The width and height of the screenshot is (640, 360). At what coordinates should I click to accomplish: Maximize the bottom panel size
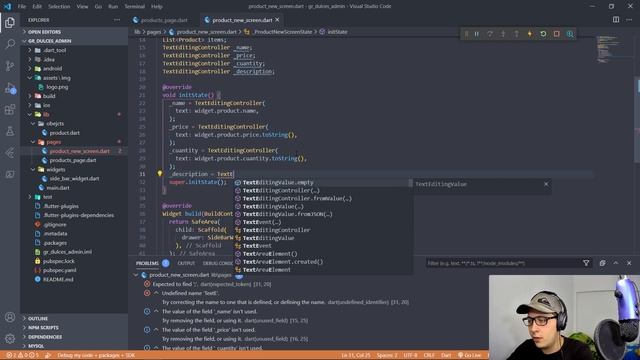tap(616, 263)
